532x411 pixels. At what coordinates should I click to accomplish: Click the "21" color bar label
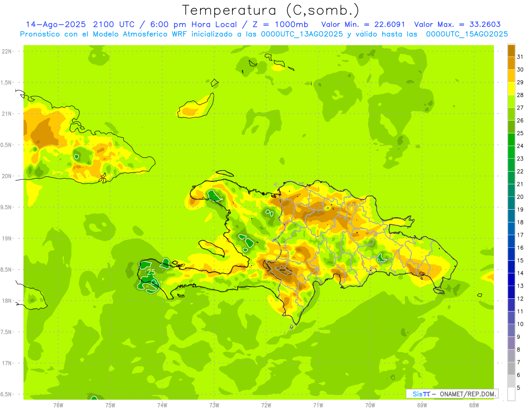(520, 184)
